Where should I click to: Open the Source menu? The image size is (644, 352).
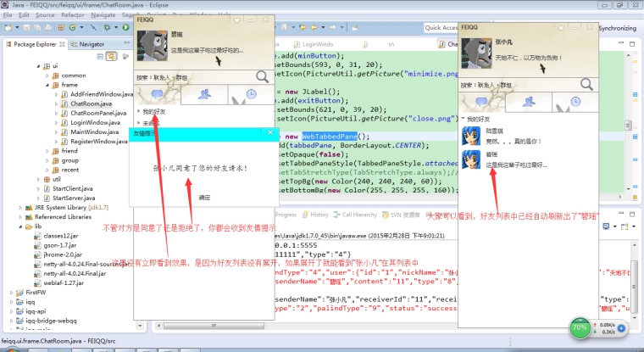[x=45, y=14]
